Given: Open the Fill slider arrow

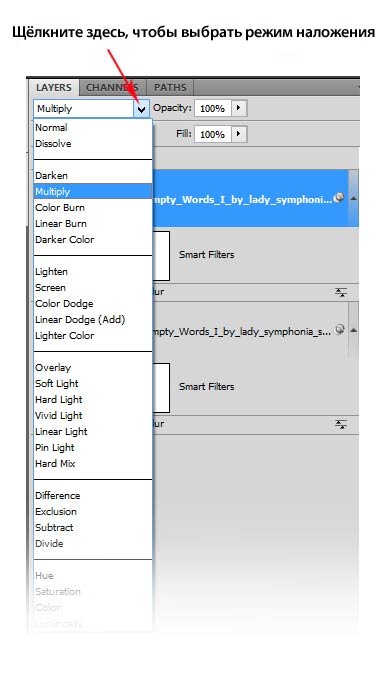Looking at the screenshot, I should pyautogui.click(x=239, y=134).
